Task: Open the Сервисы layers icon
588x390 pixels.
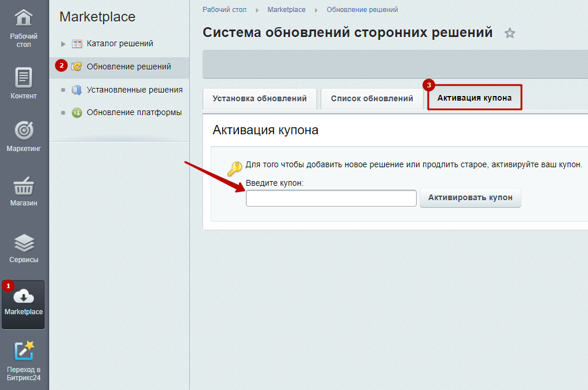Action: click(x=24, y=243)
